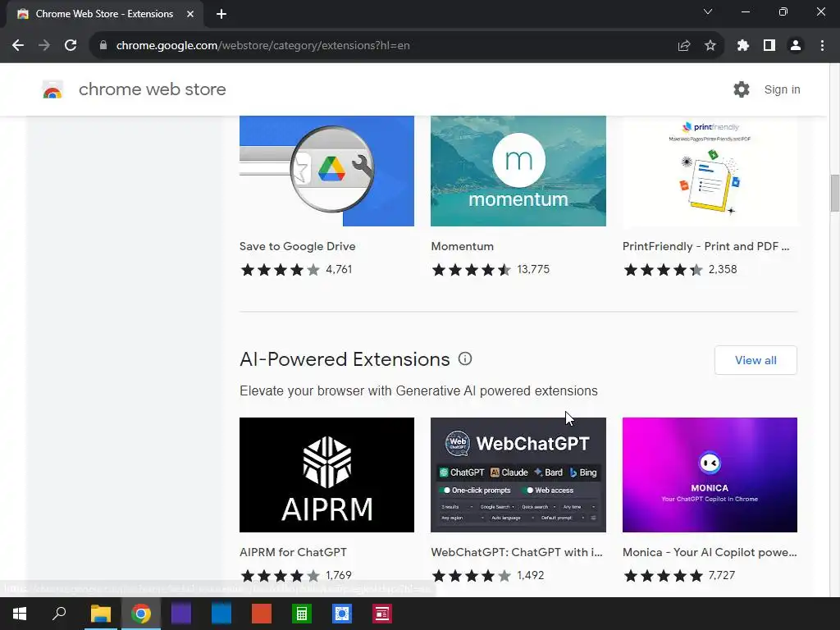Click View all for AI-Powered Extensions
Image resolution: width=840 pixels, height=630 pixels.
tap(756, 360)
